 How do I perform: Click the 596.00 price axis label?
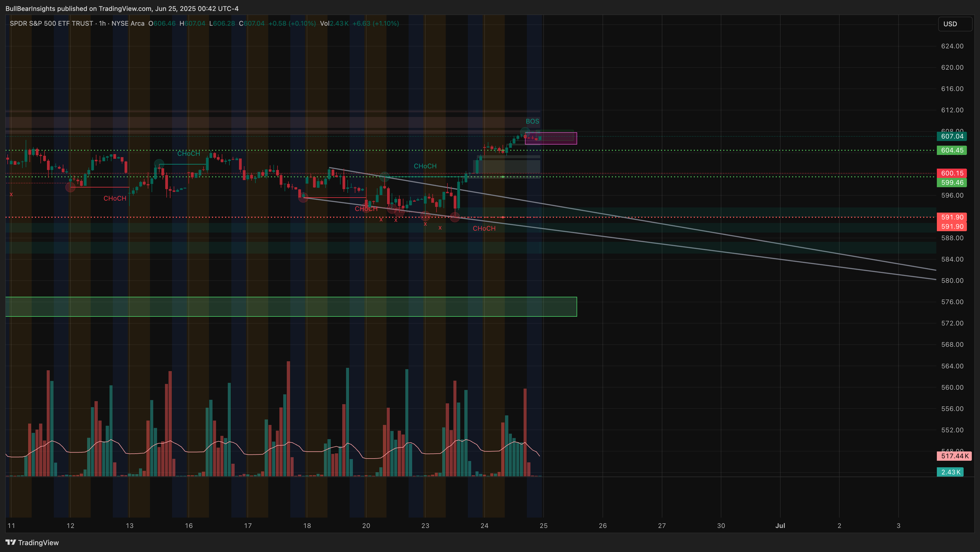(x=952, y=195)
